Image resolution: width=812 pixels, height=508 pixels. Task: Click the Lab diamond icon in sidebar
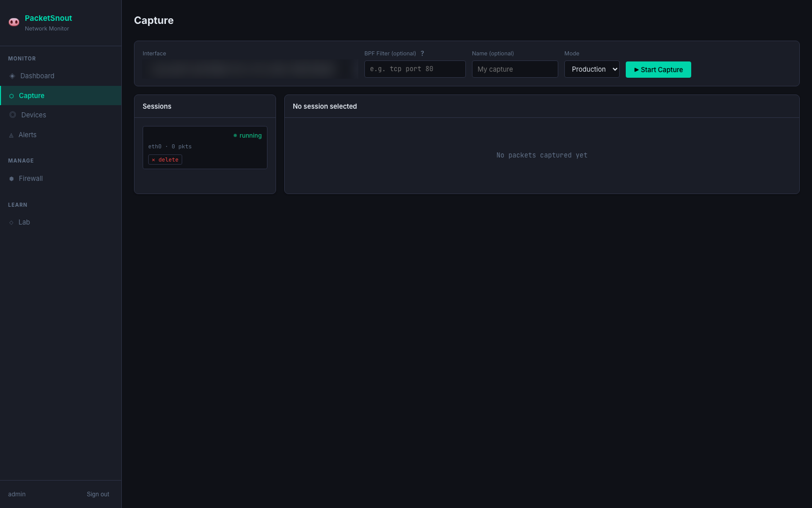(11, 223)
